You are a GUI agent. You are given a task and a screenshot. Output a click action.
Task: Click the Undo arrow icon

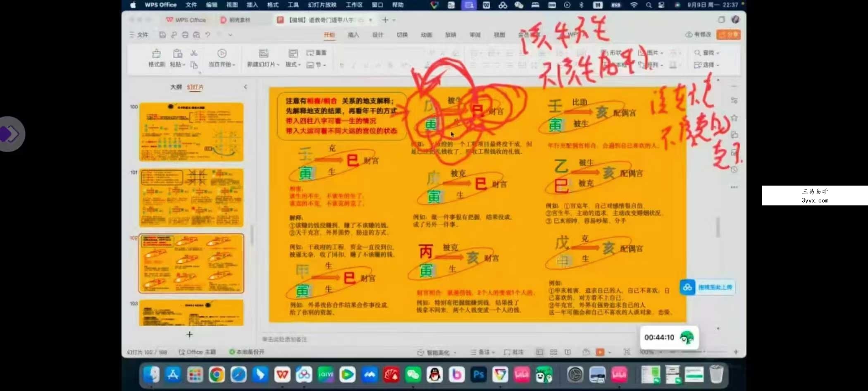208,35
